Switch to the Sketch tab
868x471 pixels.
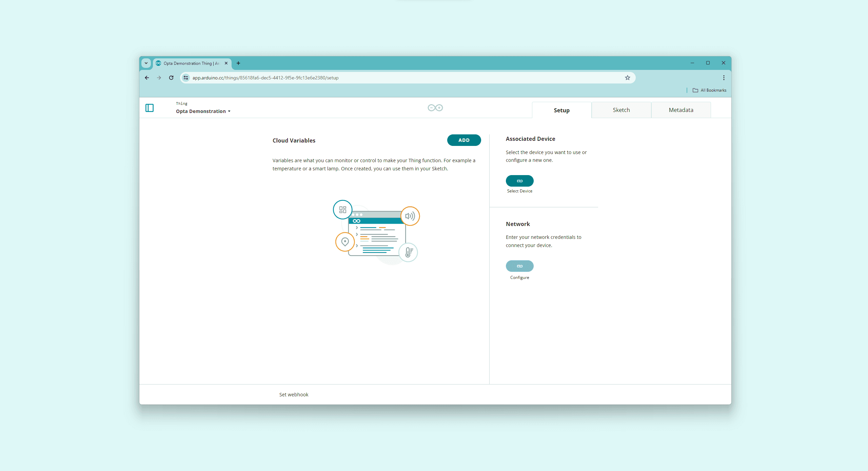coord(621,110)
